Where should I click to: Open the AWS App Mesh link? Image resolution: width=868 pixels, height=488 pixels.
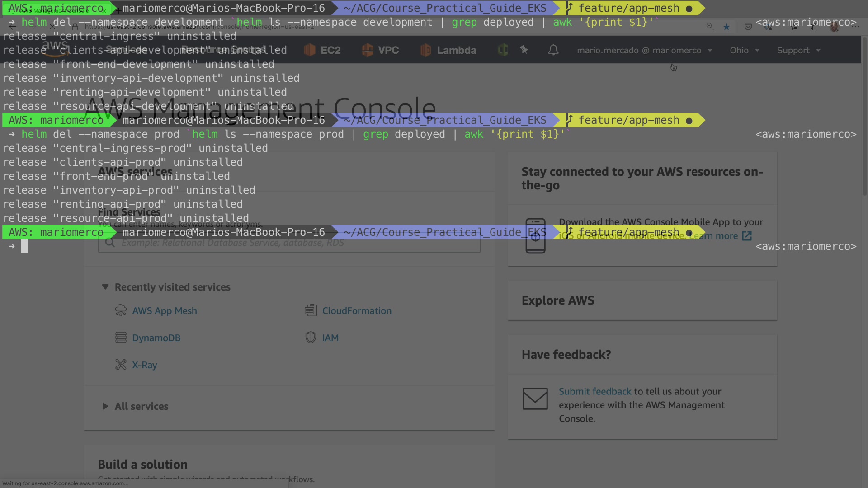point(165,311)
